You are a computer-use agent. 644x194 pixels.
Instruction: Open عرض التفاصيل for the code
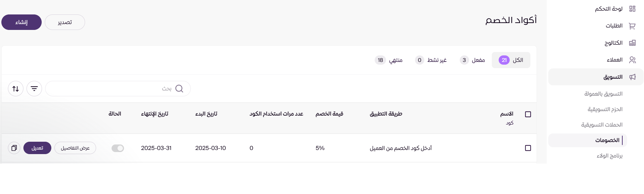point(75,148)
